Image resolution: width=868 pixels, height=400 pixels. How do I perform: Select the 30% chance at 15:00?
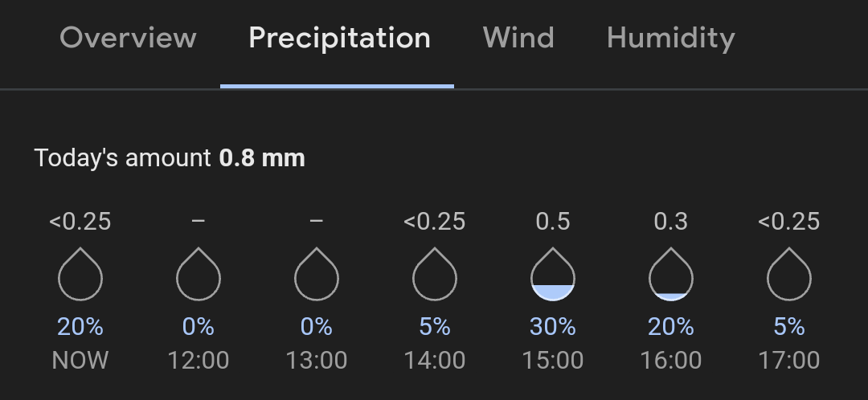coord(552,327)
